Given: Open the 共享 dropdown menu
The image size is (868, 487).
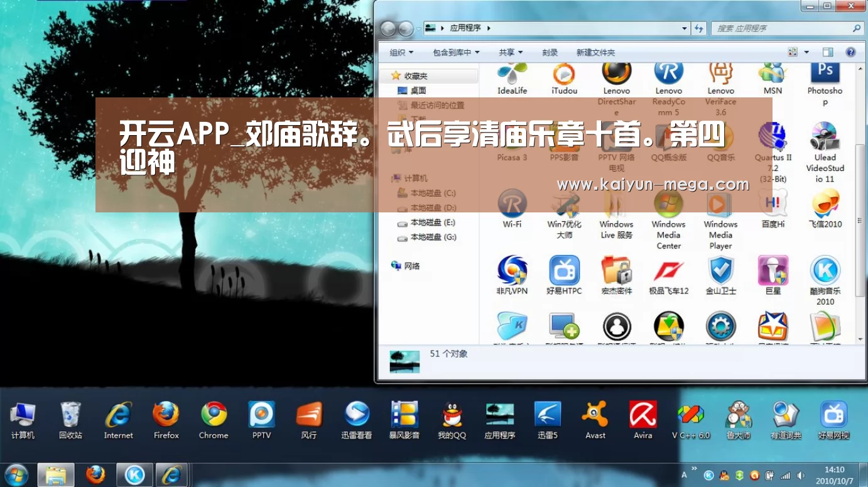Looking at the screenshot, I should point(511,53).
